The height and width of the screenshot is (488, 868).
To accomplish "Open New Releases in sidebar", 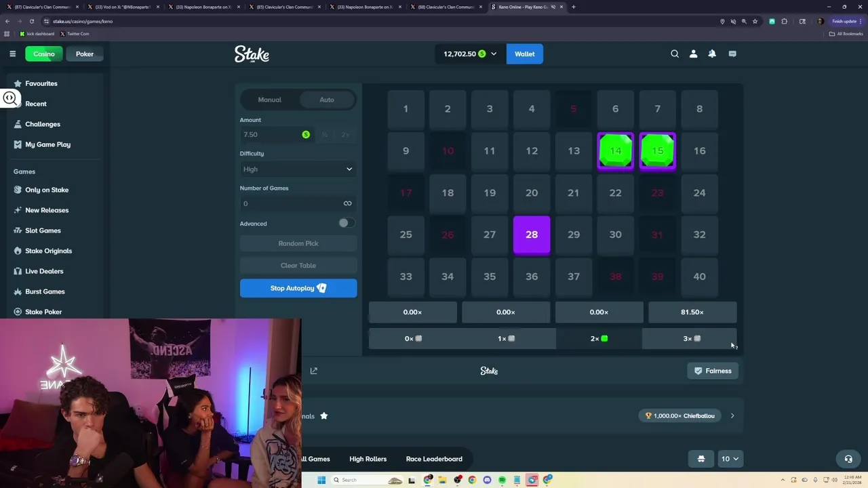I will click(47, 210).
